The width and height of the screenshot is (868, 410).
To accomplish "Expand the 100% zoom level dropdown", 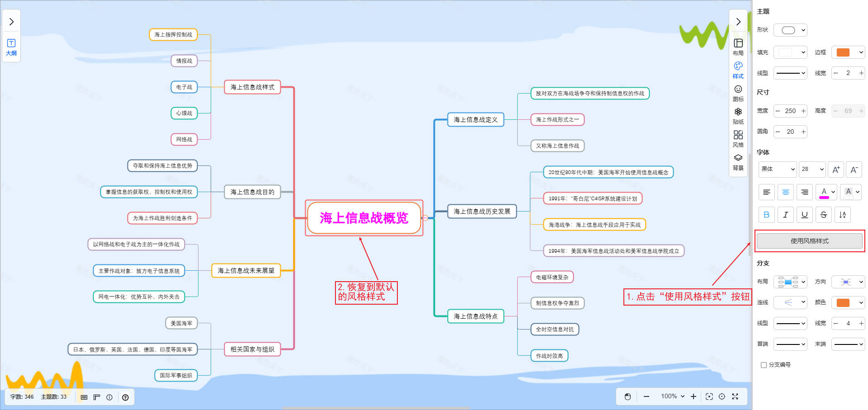I will 673,396.
